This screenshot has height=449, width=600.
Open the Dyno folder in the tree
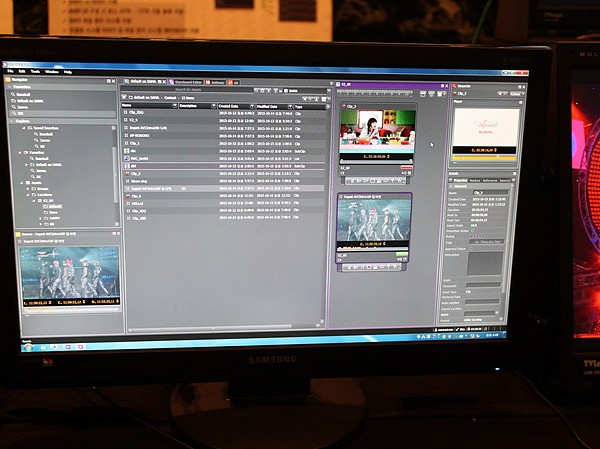(51, 212)
